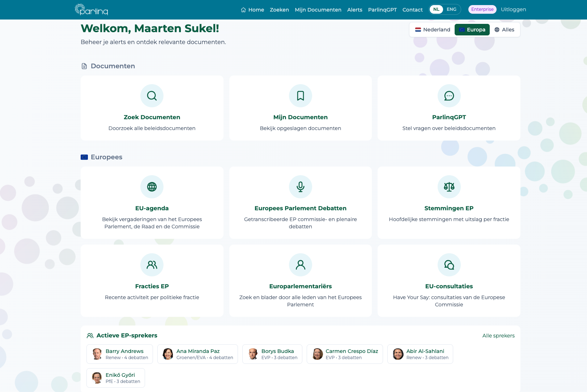Open Contact in the navigation bar
Viewport: 587px width, 392px height.
(412, 10)
